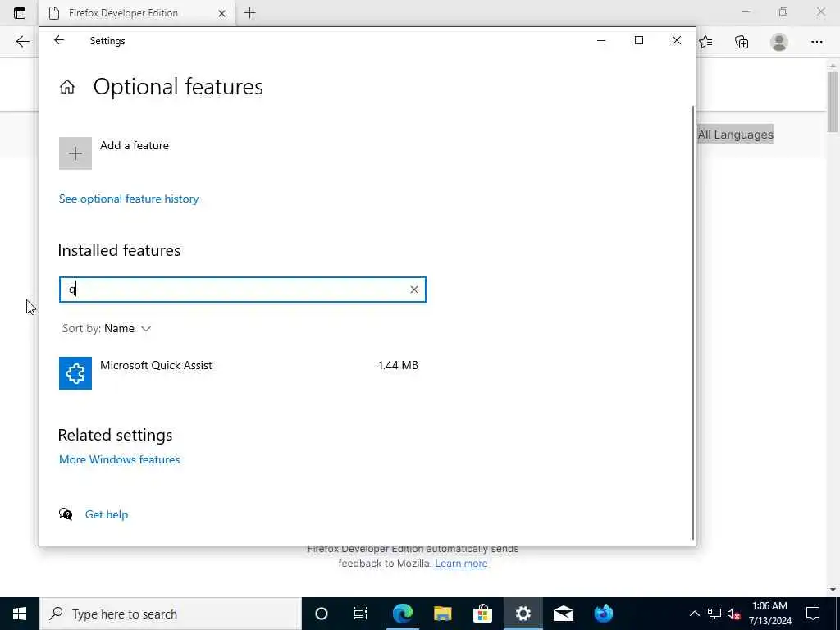840x630 pixels.
Task: Open a new Edge tab with plus
Action: (249, 13)
